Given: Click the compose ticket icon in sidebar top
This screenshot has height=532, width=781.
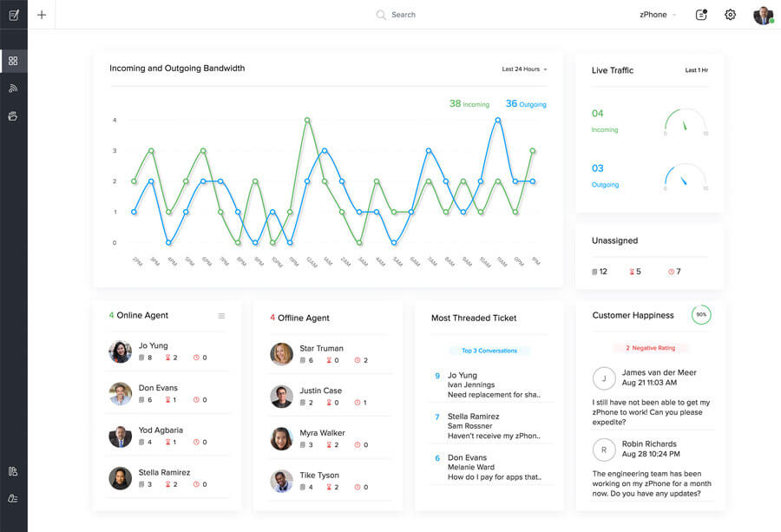Looking at the screenshot, I should [x=13, y=15].
